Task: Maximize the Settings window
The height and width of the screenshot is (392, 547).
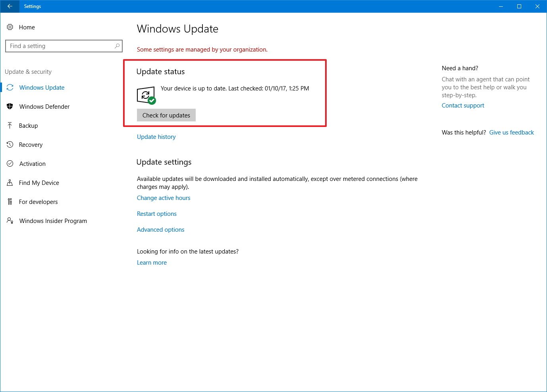Action: point(519,6)
